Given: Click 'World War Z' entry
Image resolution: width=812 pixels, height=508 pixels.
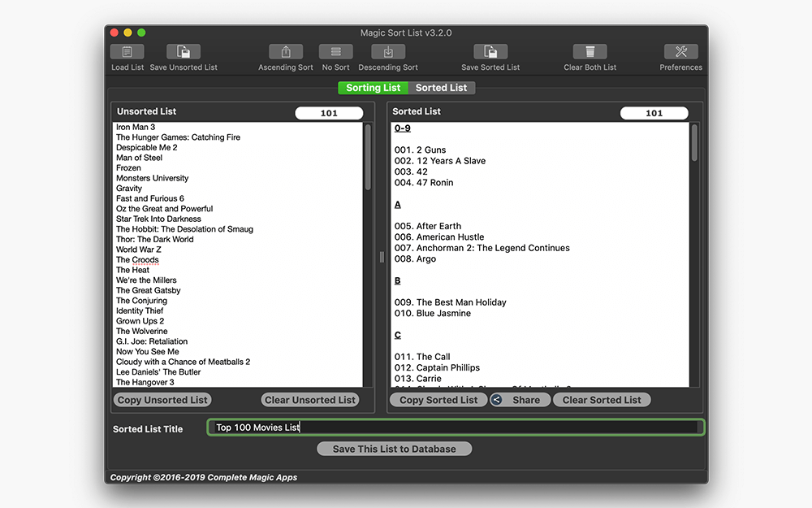Looking at the screenshot, I should (138, 250).
